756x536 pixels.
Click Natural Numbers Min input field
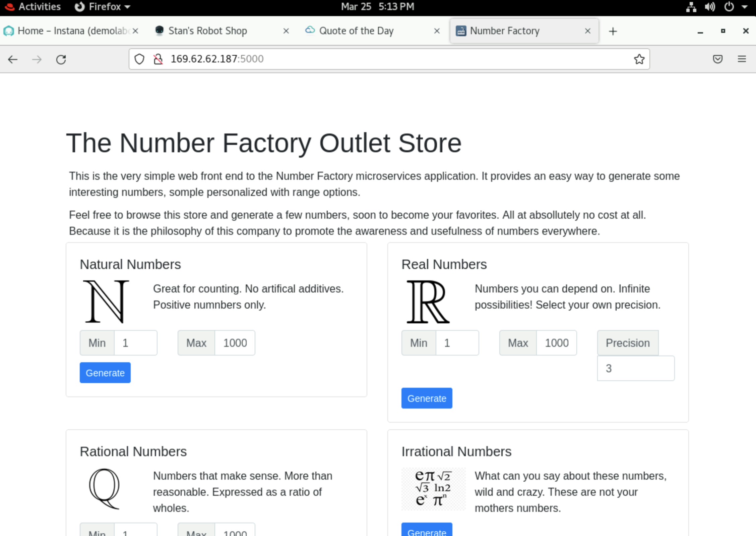tap(135, 343)
